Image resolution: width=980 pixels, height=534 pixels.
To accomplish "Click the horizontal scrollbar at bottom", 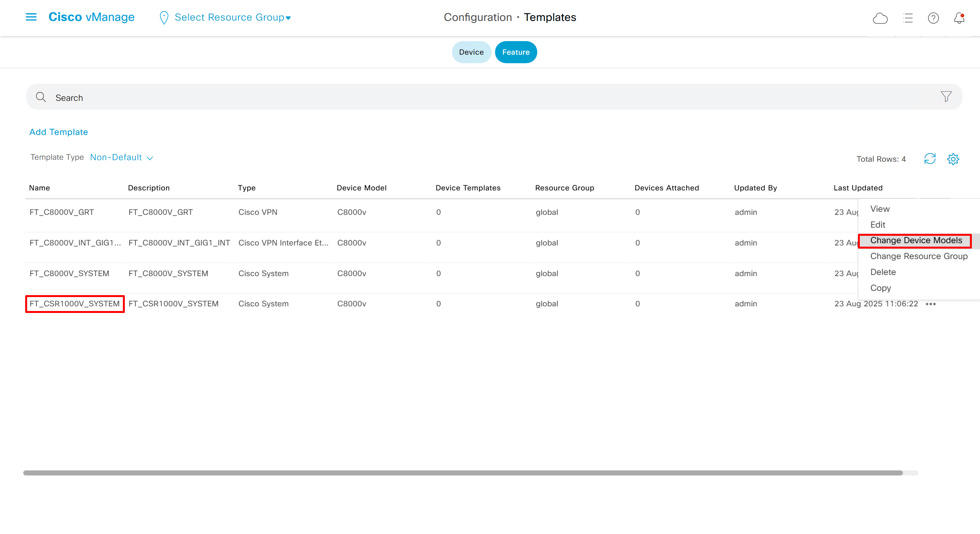I will (x=463, y=473).
